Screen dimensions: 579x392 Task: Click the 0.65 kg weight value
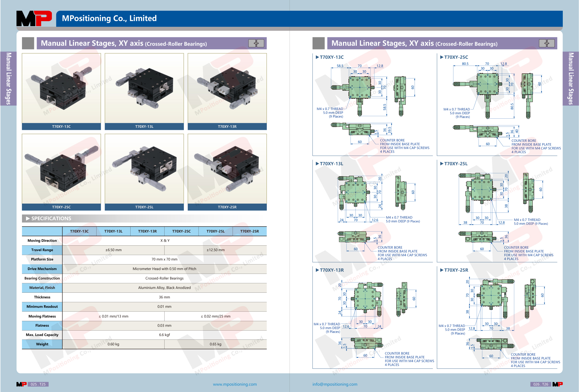click(216, 344)
